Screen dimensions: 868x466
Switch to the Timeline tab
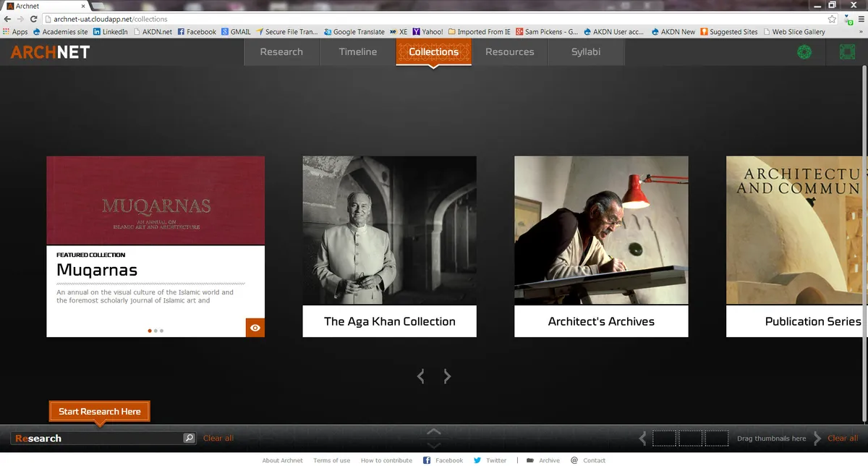pos(357,52)
